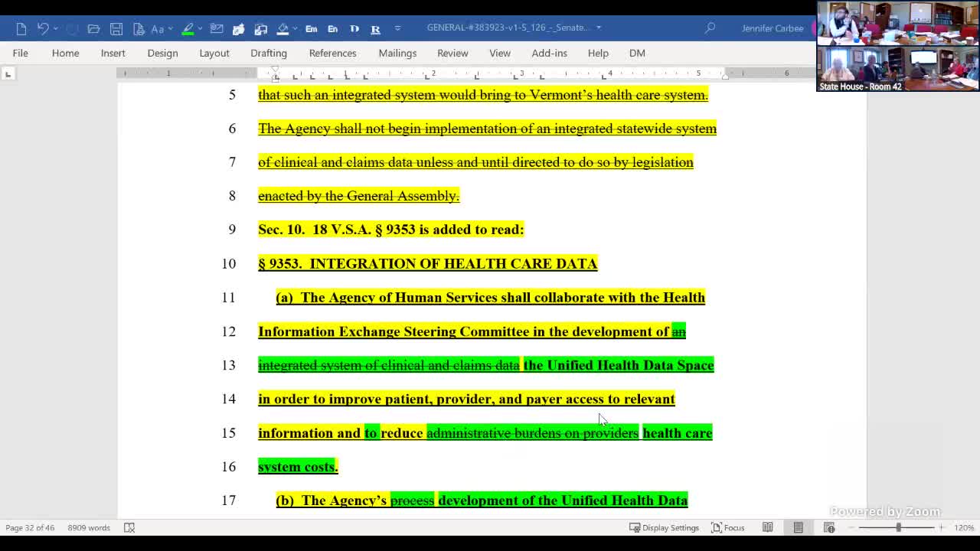Viewport: 980px width, 551px height.
Task: Click the proofing errors status icon
Action: click(x=129, y=527)
